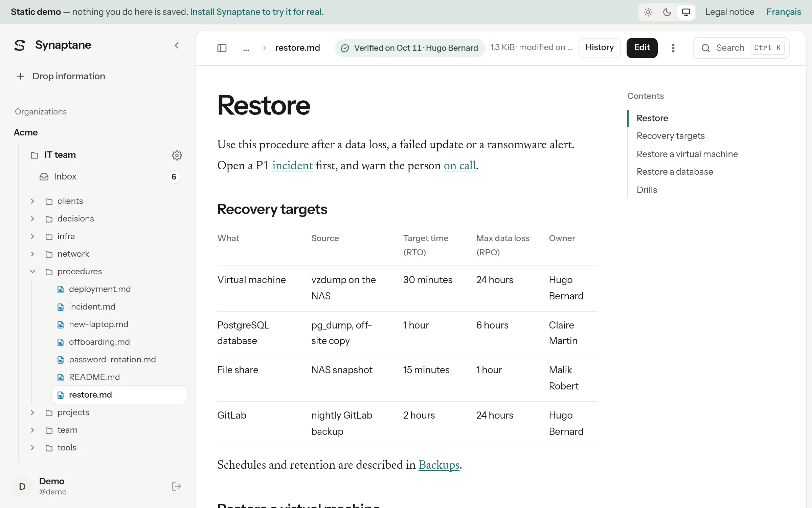
Task: Expand the tools folder
Action: click(x=32, y=447)
